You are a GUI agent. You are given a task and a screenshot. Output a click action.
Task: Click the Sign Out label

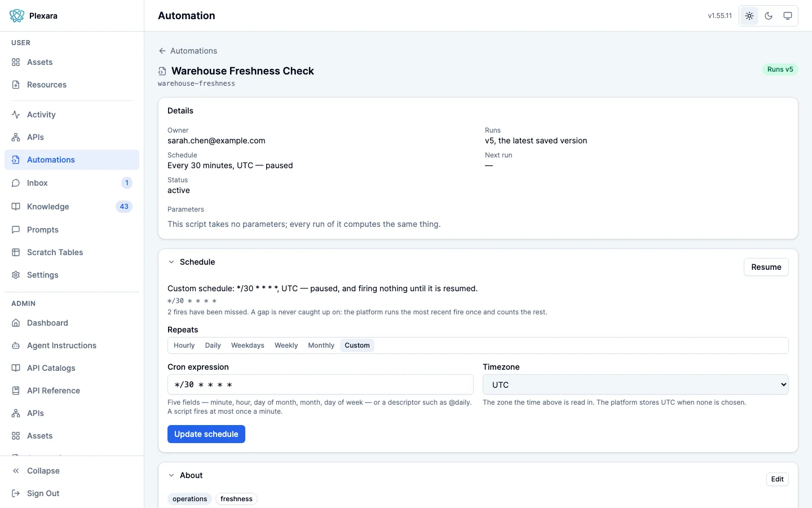(x=43, y=493)
